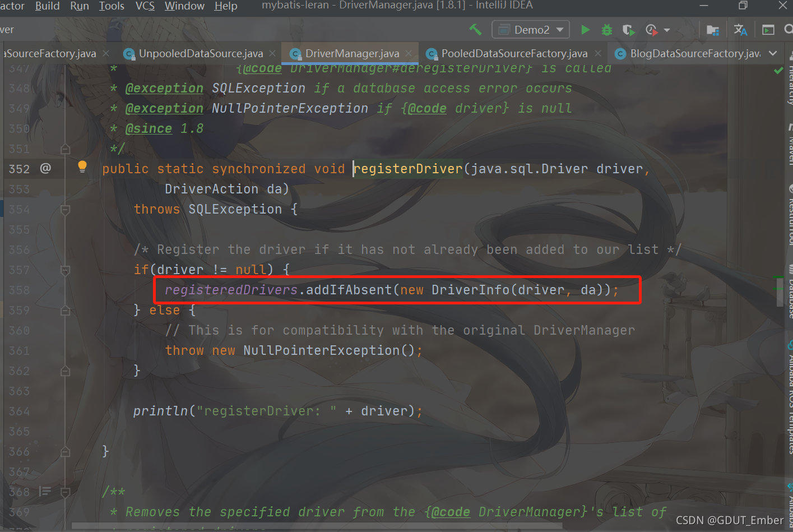
Task: Click the @ gutter icon on line 352
Action: coord(45,168)
